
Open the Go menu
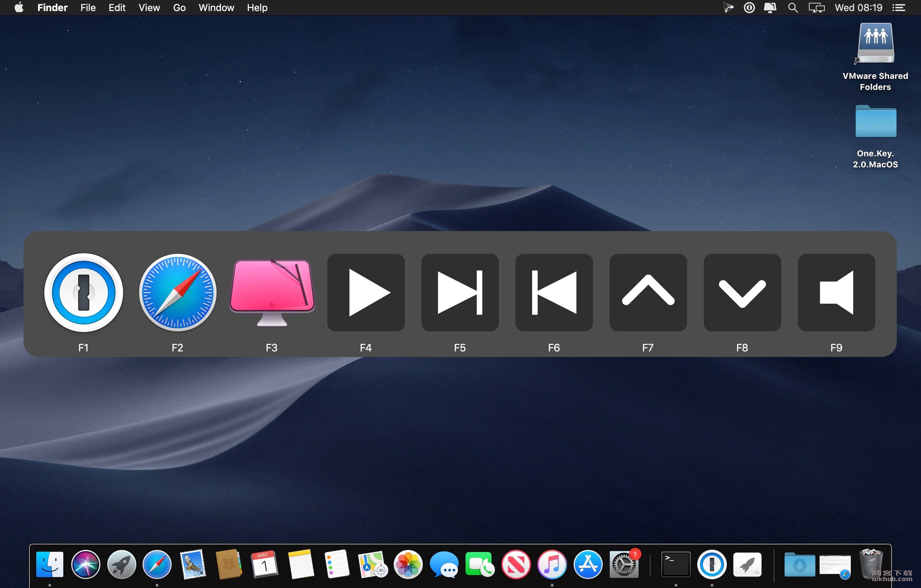click(x=179, y=8)
